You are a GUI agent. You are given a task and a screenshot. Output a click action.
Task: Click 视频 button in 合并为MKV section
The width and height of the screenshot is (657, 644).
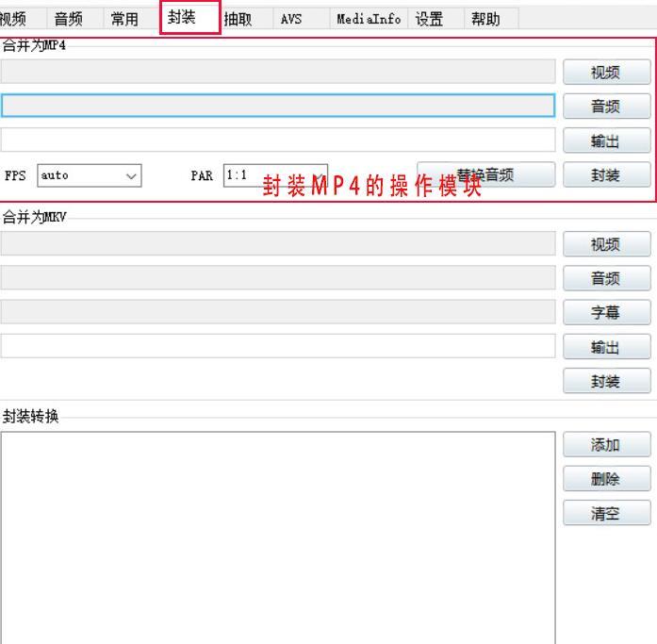tap(607, 244)
